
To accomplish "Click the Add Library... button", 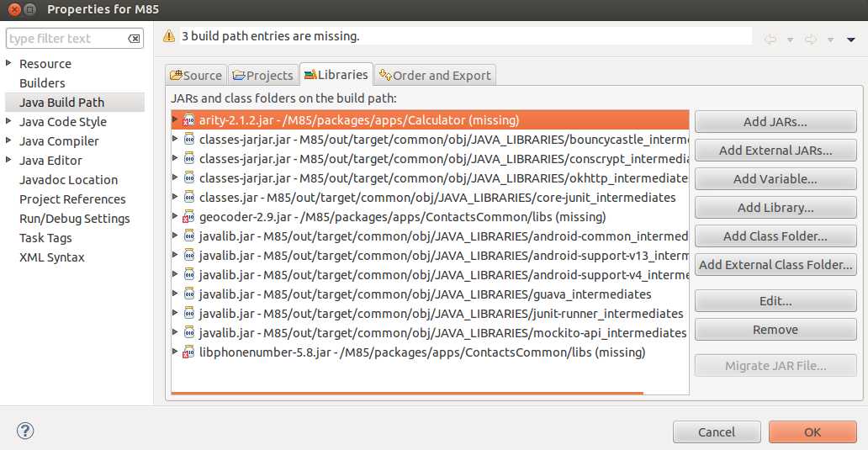I will [775, 208].
